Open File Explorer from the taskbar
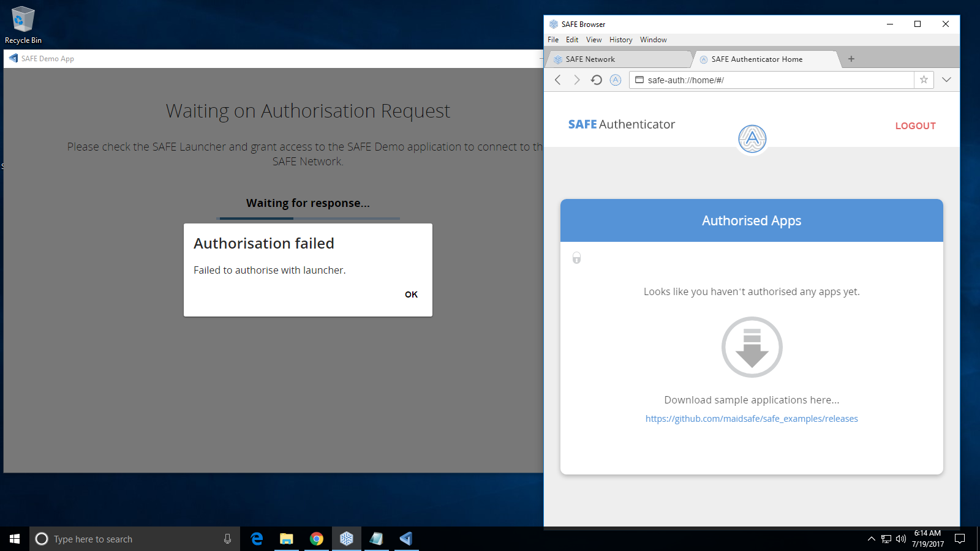 coord(286,539)
